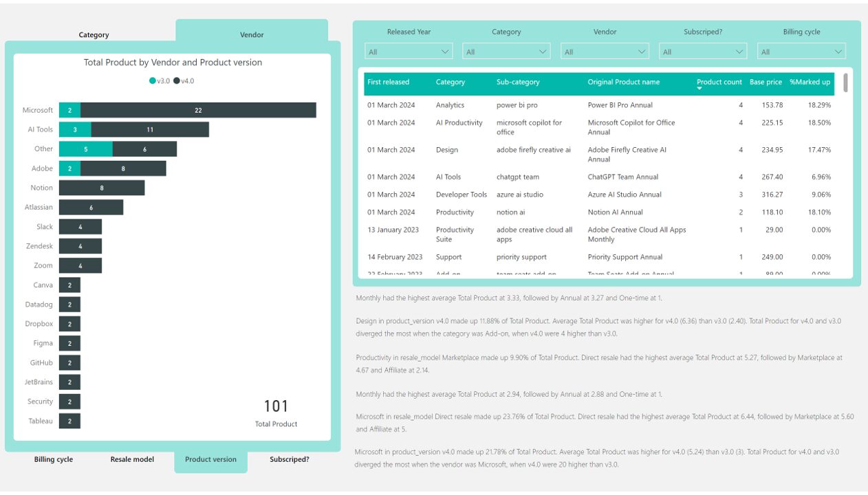Open the Billing cycle filter dropdown
The width and height of the screenshot is (868, 495).
(801, 52)
